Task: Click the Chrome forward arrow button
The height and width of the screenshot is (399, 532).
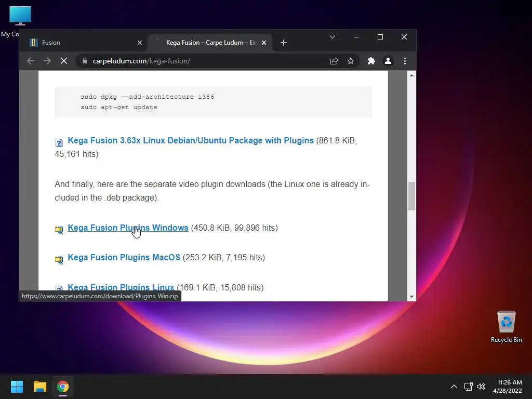Action: [47, 61]
